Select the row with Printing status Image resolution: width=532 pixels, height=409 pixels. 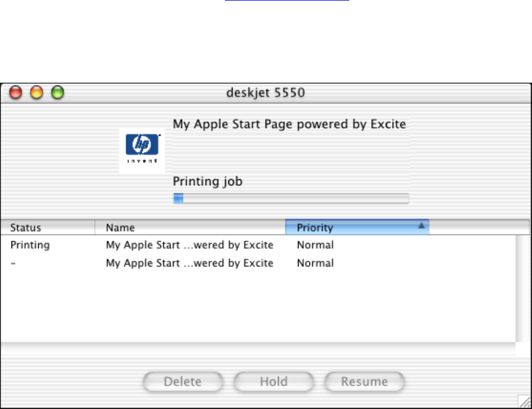click(x=258, y=245)
